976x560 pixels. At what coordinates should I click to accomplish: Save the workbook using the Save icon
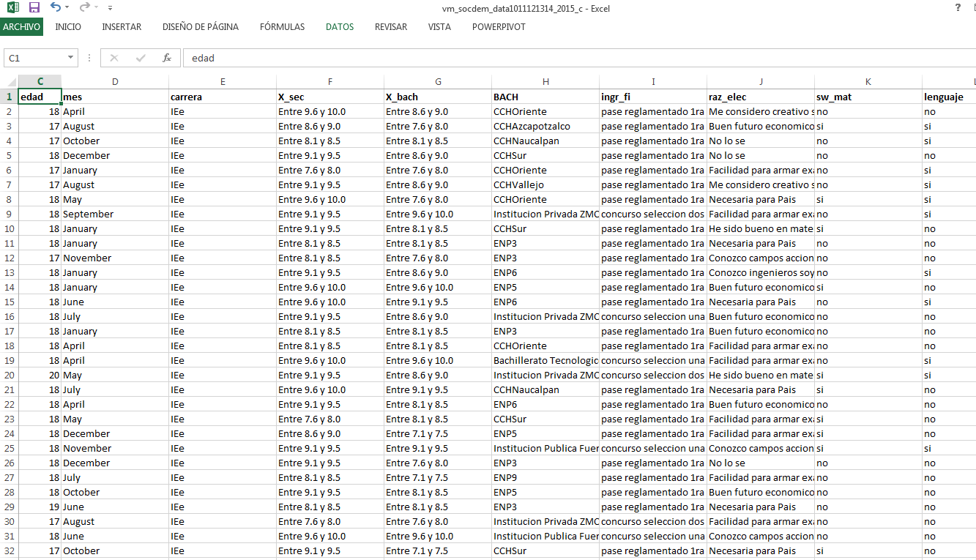tap(33, 7)
